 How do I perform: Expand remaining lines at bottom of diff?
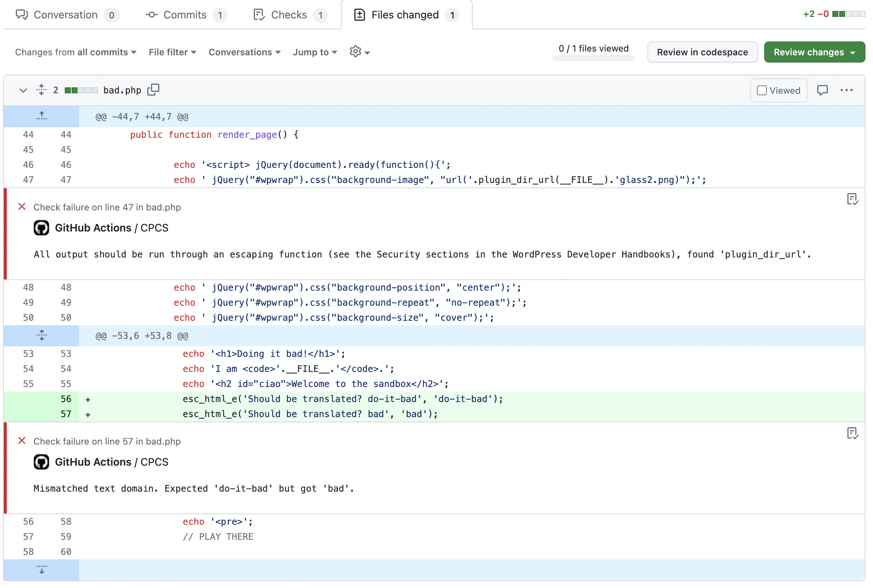click(x=41, y=569)
